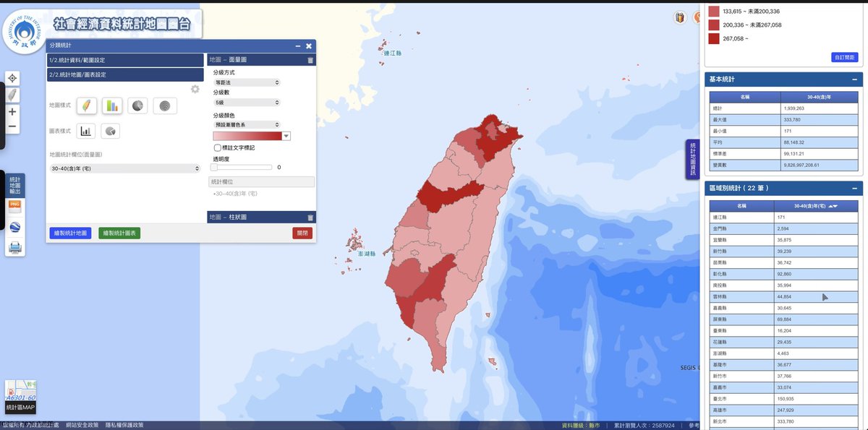The height and width of the screenshot is (430, 868).
Task: Click the Ministry of the Interior logo
Action: [23, 32]
